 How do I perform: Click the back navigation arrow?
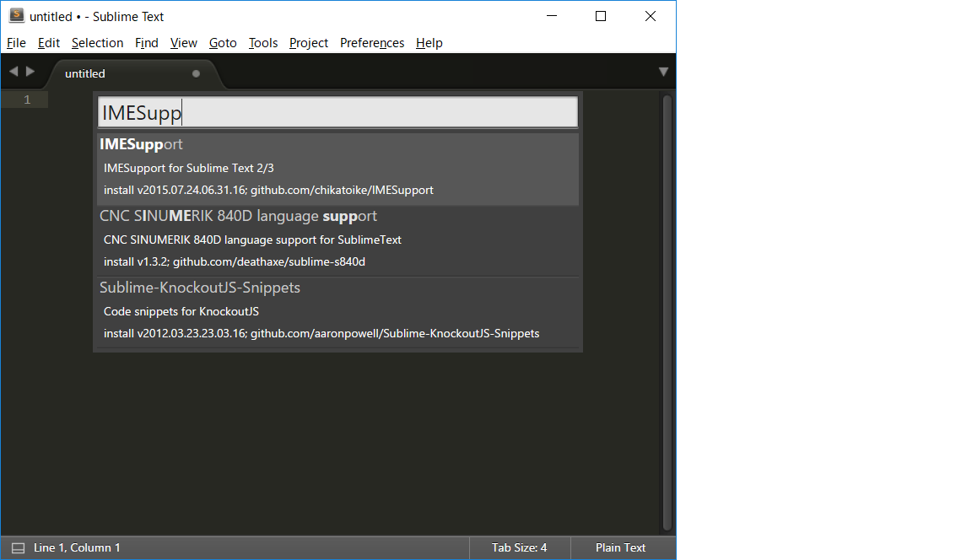13,72
